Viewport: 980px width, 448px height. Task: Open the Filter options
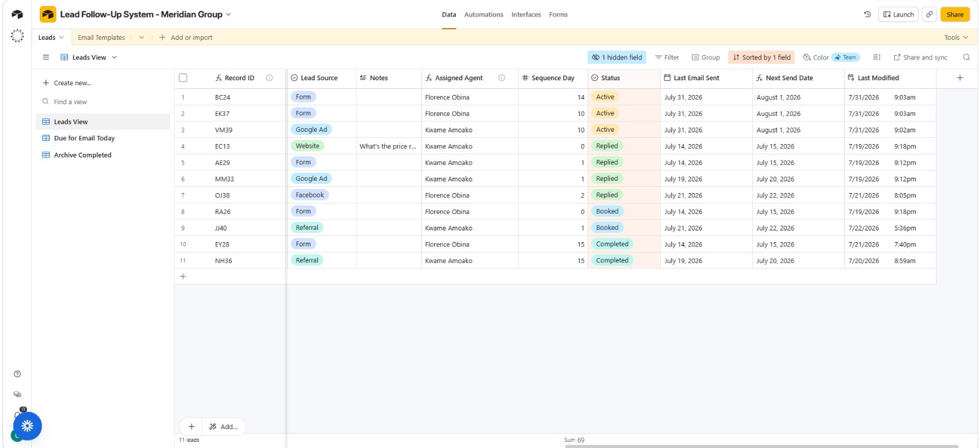click(x=667, y=57)
